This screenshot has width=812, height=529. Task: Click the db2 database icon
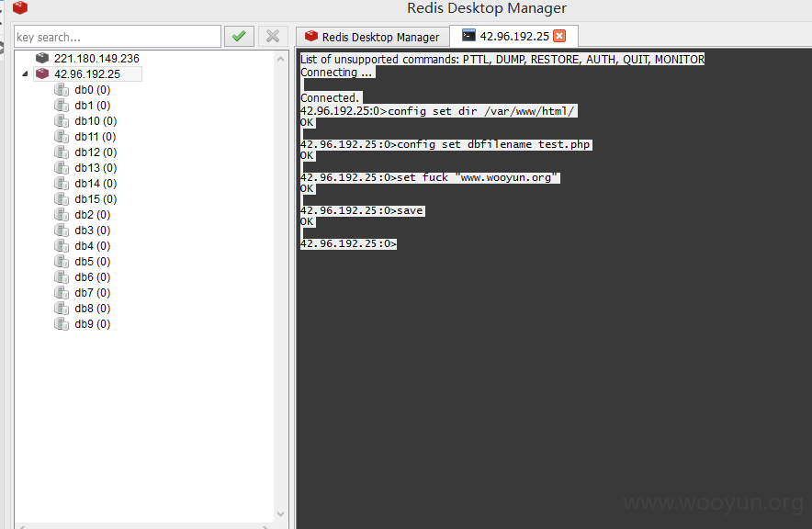[62, 214]
